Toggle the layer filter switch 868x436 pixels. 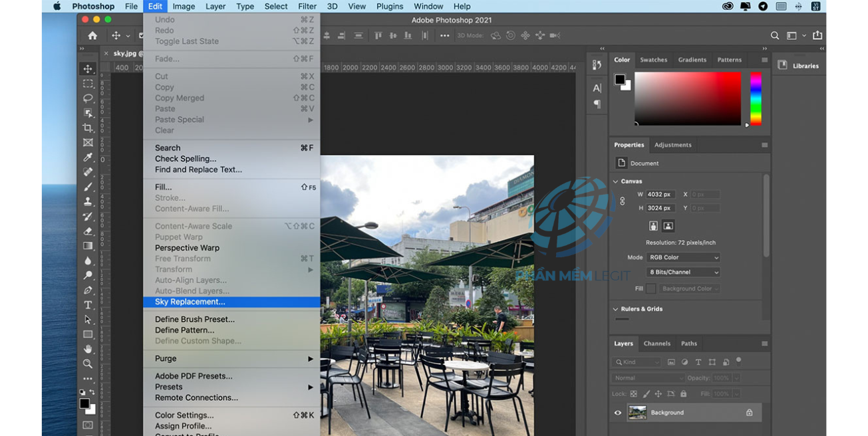click(738, 362)
